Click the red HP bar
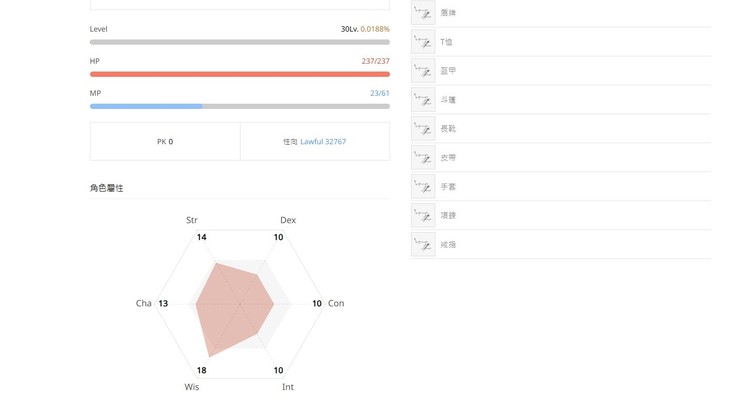The height and width of the screenshot is (400, 750). coord(240,74)
